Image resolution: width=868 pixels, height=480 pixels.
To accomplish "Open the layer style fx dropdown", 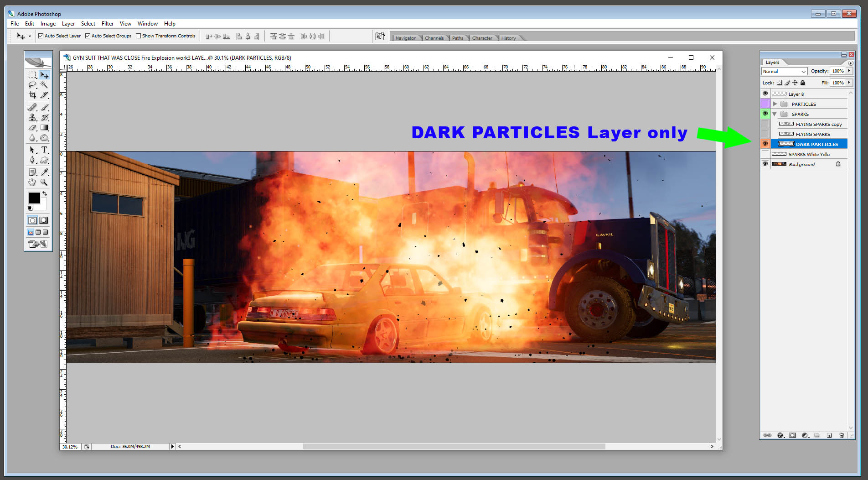I will coord(780,435).
